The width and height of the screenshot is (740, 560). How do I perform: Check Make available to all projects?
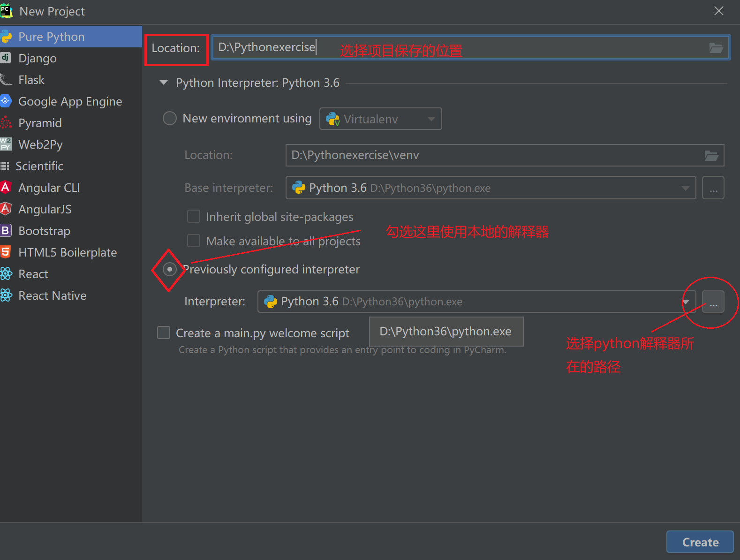point(194,241)
